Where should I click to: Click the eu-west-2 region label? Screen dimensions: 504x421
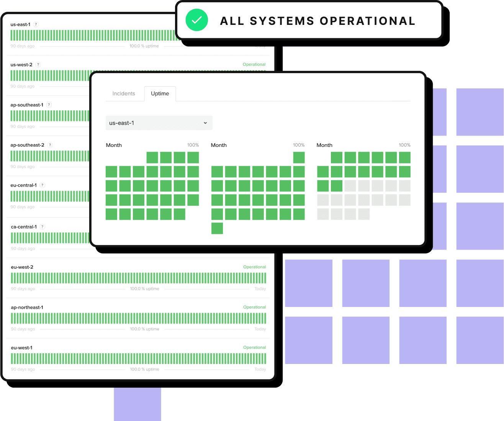22,267
